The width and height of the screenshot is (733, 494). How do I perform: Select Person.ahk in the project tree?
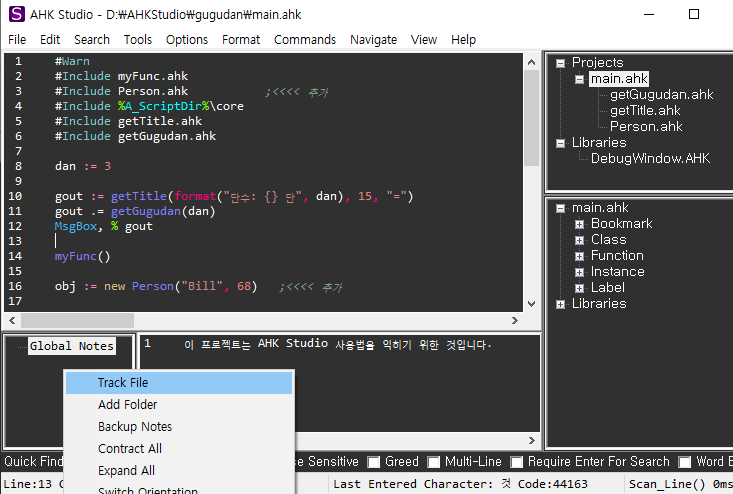click(646, 127)
